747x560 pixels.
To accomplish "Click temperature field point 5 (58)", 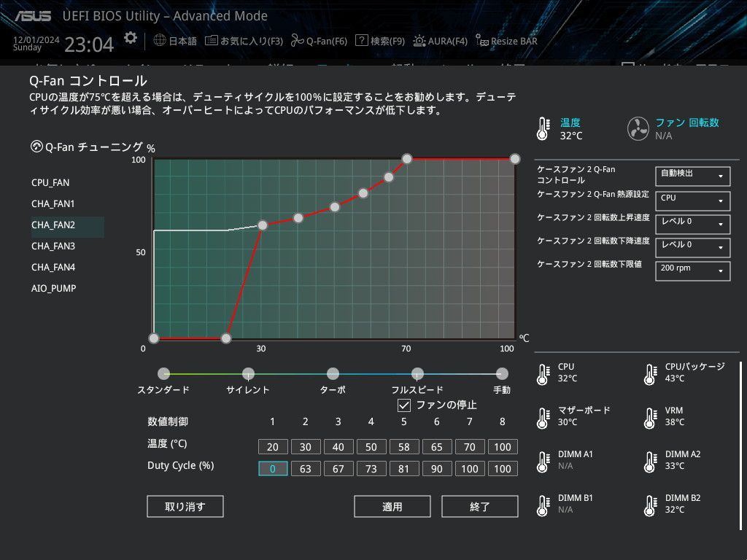I will click(404, 447).
